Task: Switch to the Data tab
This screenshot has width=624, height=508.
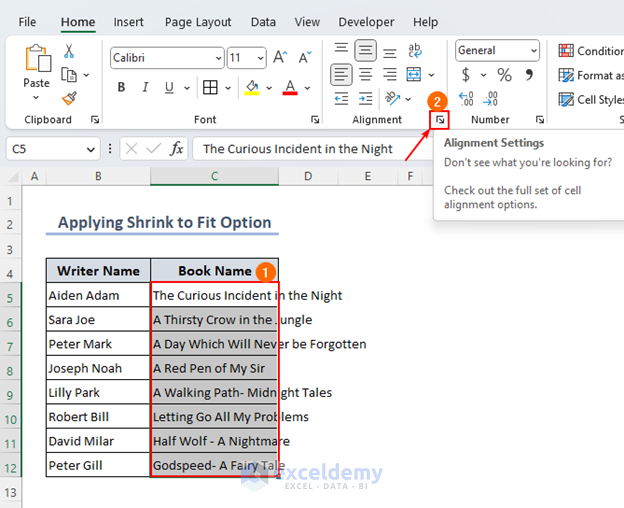Action: click(263, 22)
